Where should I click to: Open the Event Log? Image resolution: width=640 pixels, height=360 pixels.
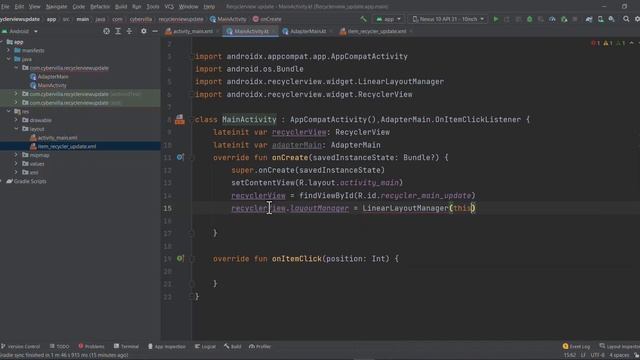[576, 346]
